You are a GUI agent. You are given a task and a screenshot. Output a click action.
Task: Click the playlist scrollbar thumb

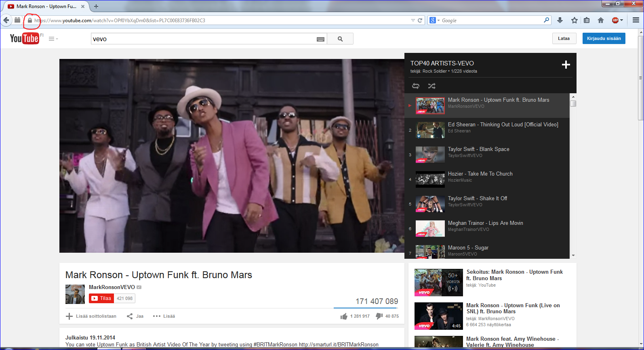(573, 103)
